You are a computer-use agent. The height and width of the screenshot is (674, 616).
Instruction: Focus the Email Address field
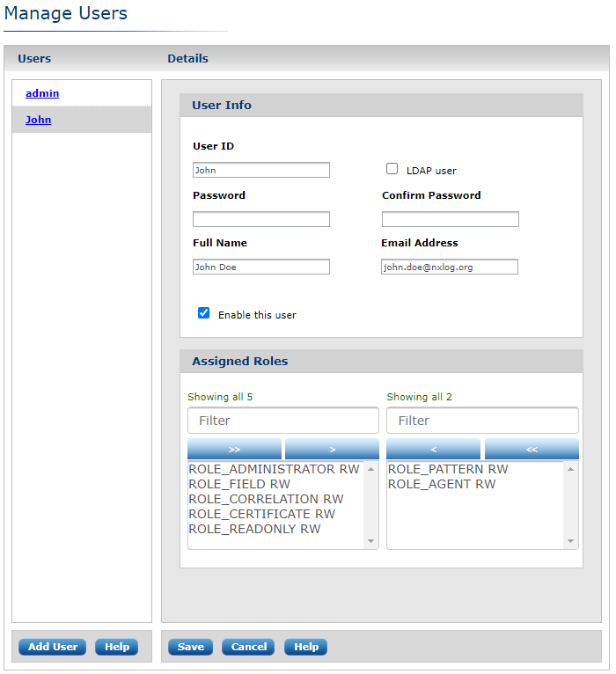coord(450,267)
